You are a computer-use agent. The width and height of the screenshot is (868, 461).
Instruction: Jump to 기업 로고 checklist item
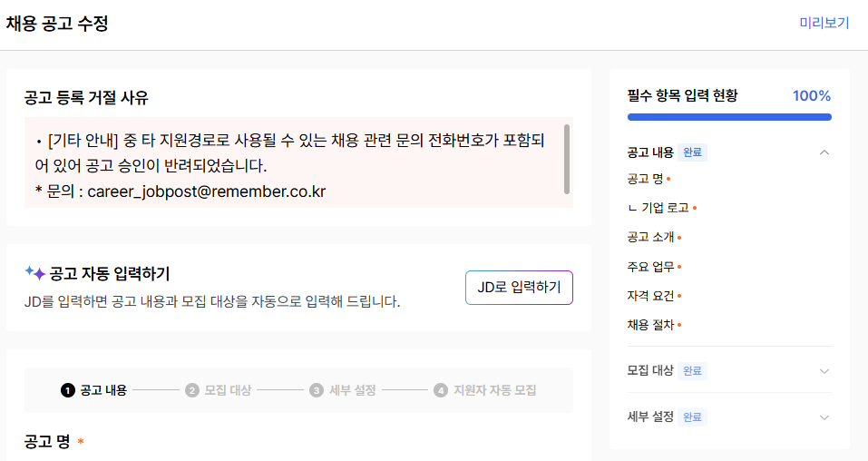(x=664, y=208)
